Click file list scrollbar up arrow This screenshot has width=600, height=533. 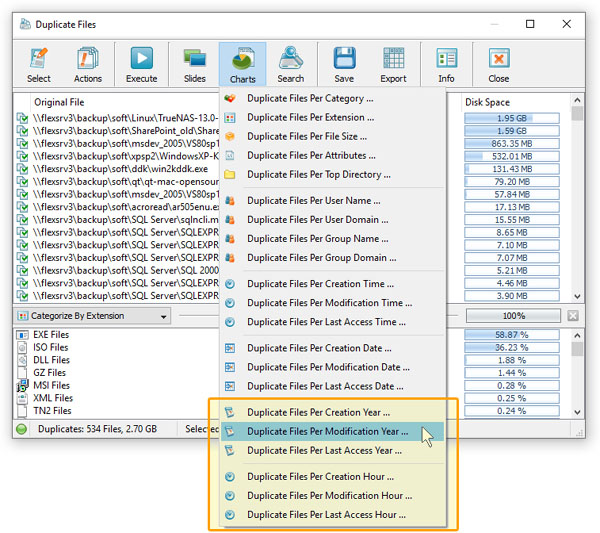tap(577, 100)
